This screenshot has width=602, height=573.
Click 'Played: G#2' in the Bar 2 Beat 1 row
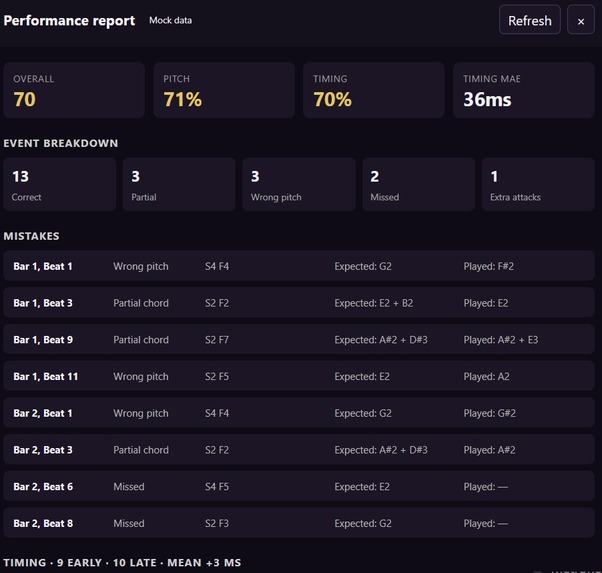[490, 413]
